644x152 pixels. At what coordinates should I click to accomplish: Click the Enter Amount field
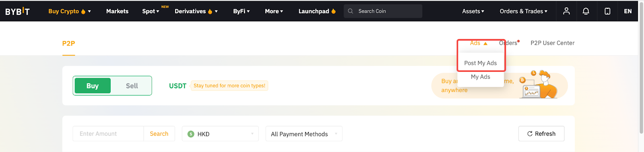[x=108, y=134]
